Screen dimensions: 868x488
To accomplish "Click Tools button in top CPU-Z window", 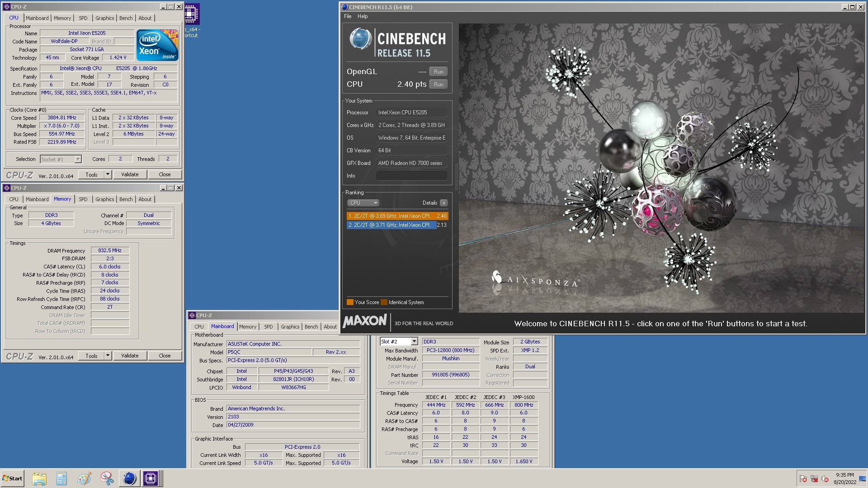I will click(x=91, y=174).
